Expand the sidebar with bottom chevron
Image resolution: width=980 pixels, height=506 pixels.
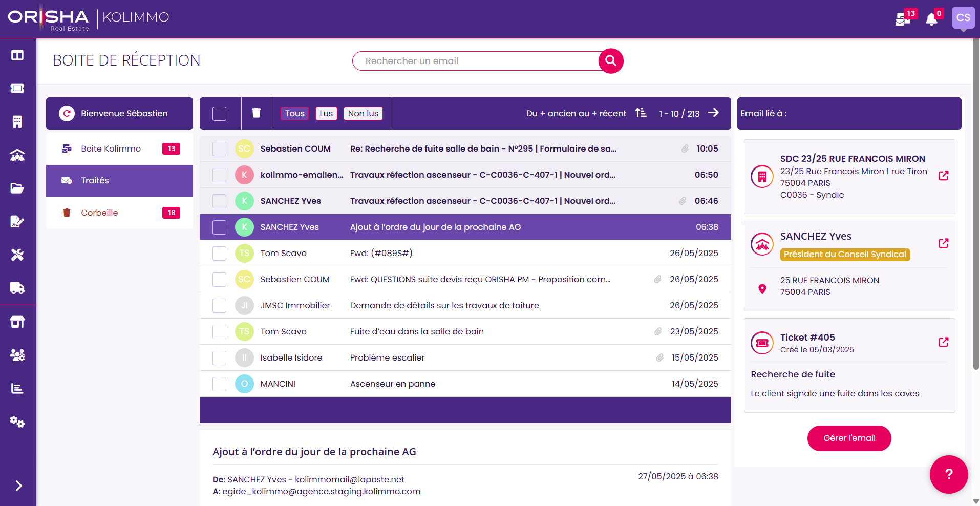18,486
